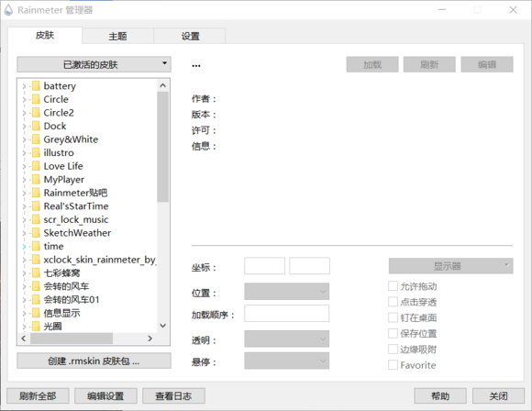
Task: Open the 设置 tab
Action: pyautogui.click(x=190, y=36)
